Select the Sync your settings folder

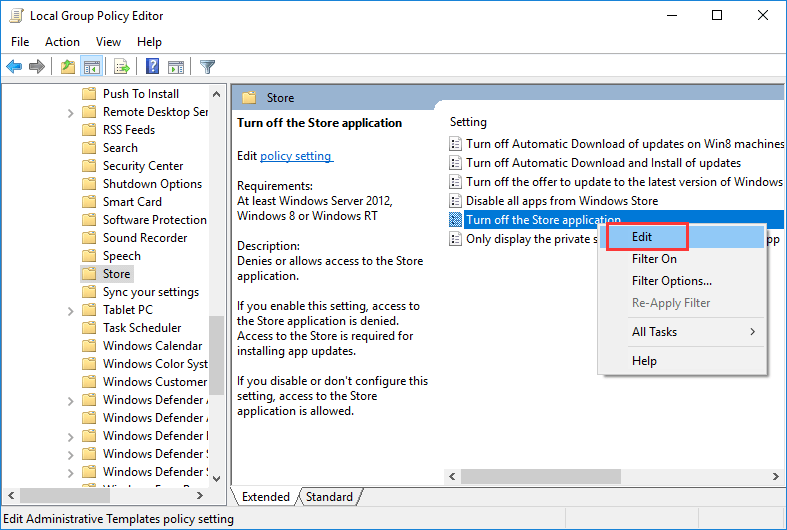coord(150,292)
